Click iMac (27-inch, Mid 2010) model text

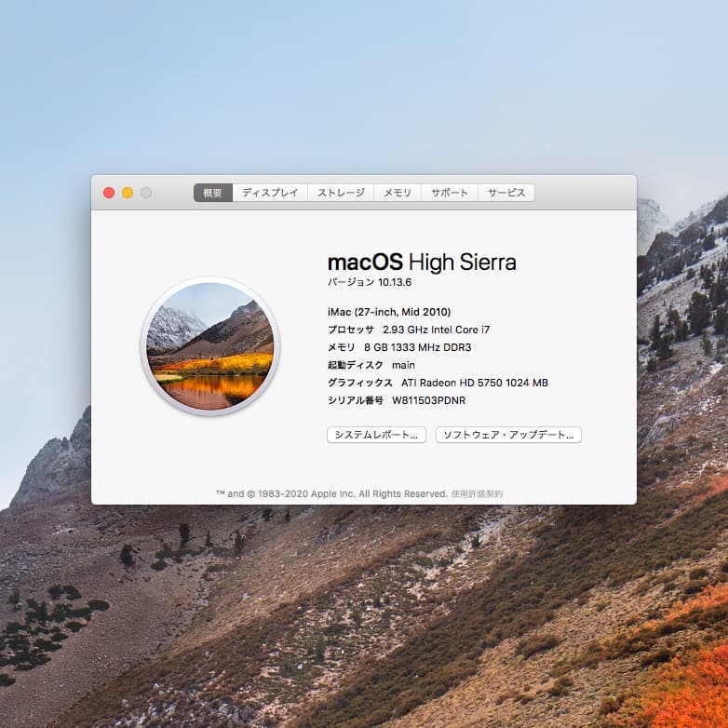389,312
